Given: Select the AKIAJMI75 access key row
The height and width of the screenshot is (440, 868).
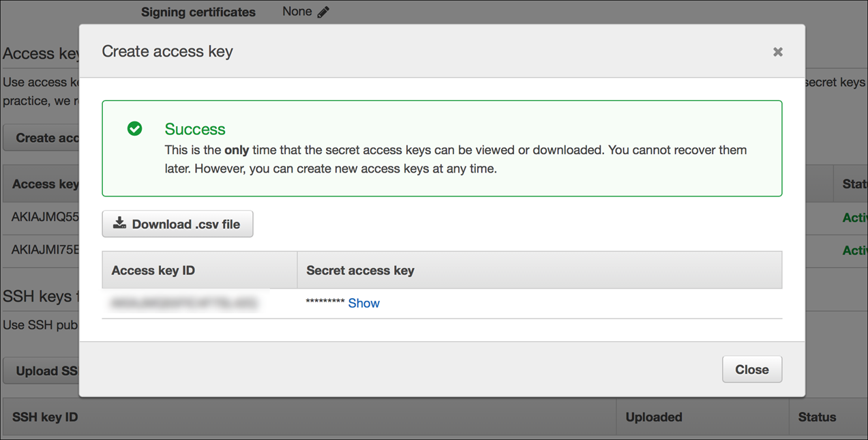Looking at the screenshot, I should point(45,250).
